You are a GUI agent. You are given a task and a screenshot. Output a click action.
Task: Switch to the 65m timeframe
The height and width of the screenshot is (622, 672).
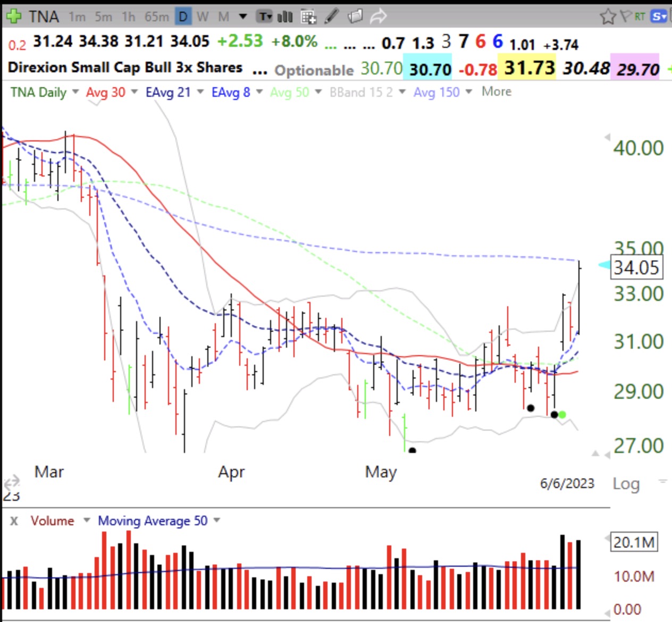156,17
